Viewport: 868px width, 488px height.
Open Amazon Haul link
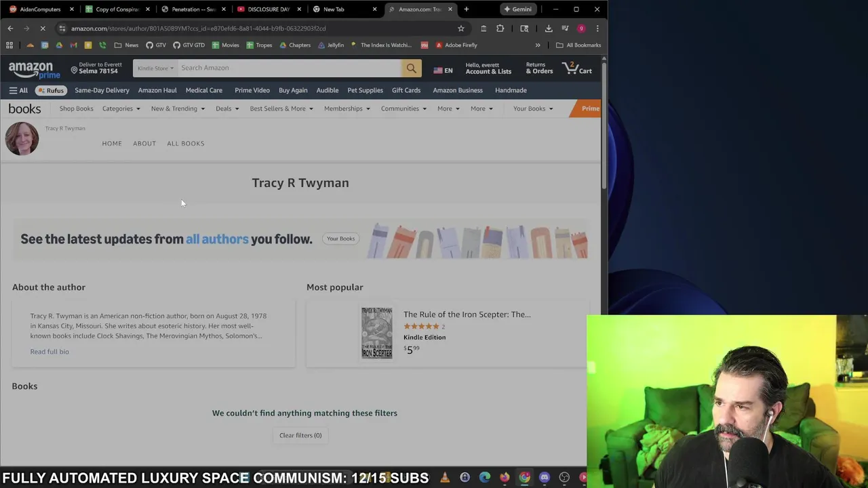157,90
